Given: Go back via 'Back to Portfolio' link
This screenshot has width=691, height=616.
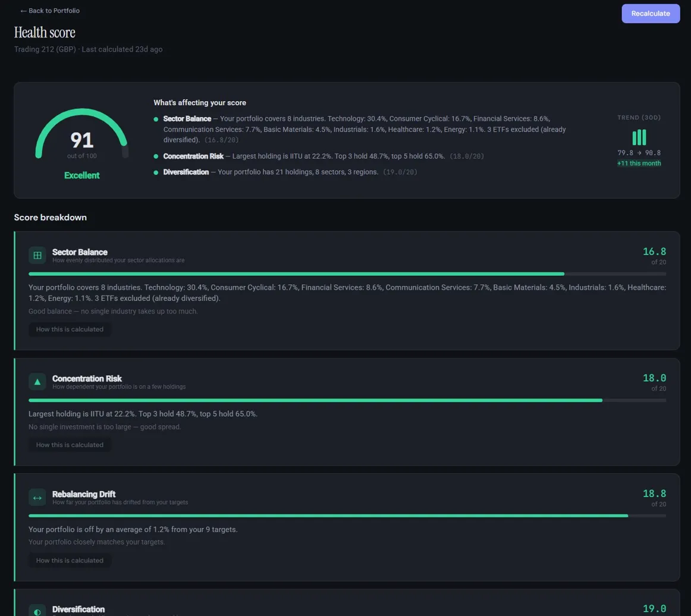Looking at the screenshot, I should click(50, 11).
